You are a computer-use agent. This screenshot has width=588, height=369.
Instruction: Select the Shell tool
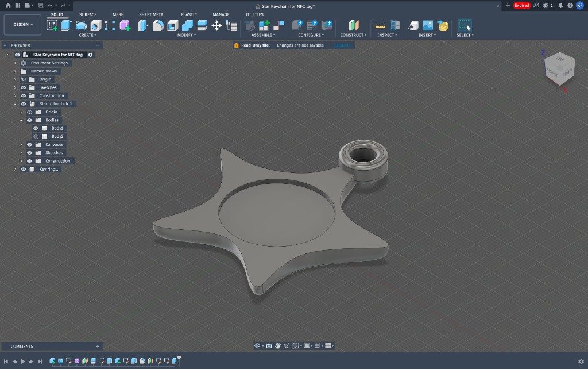tap(172, 25)
